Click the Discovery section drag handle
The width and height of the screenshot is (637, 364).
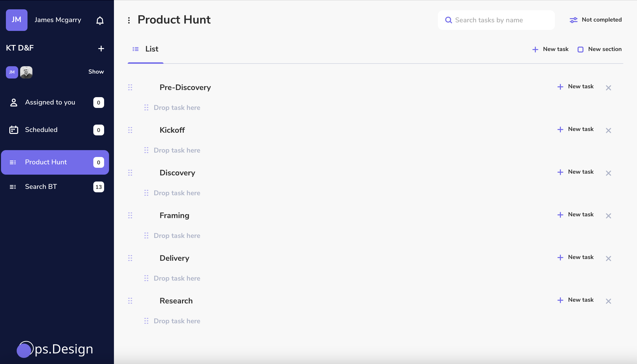coord(130,173)
